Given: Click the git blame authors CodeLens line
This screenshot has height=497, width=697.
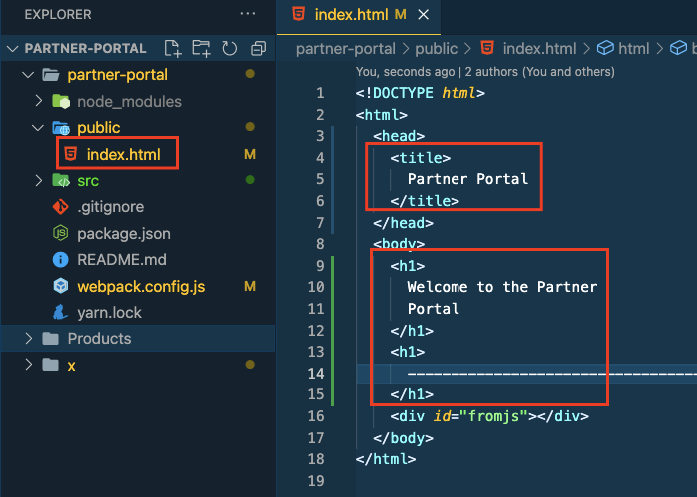Looking at the screenshot, I should coord(485,72).
